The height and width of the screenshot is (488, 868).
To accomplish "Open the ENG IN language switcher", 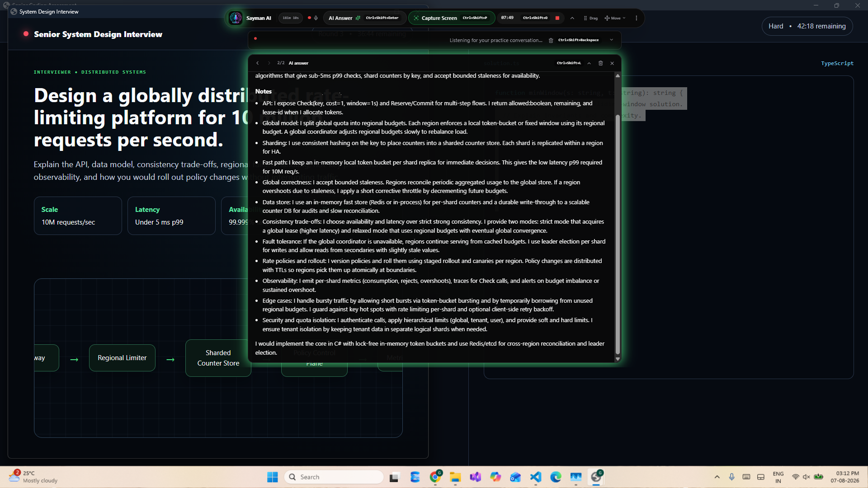I will point(778,477).
